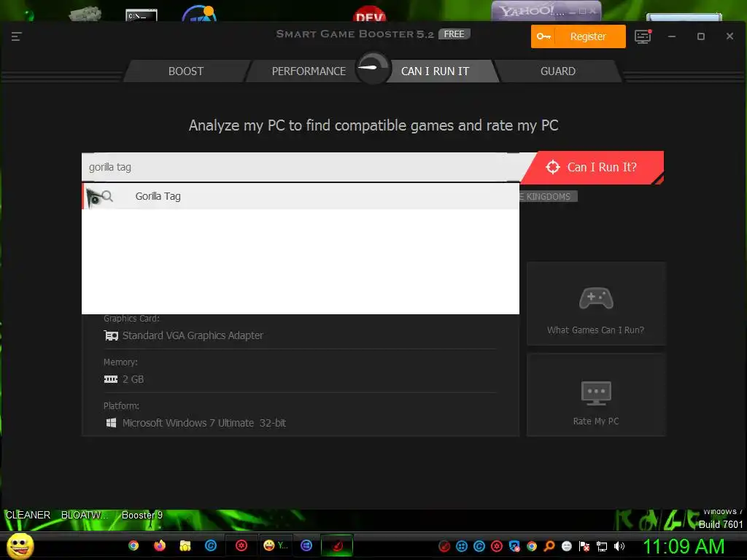
Task: Click the gamepad icon for What Games Can I Run
Action: pos(595,298)
